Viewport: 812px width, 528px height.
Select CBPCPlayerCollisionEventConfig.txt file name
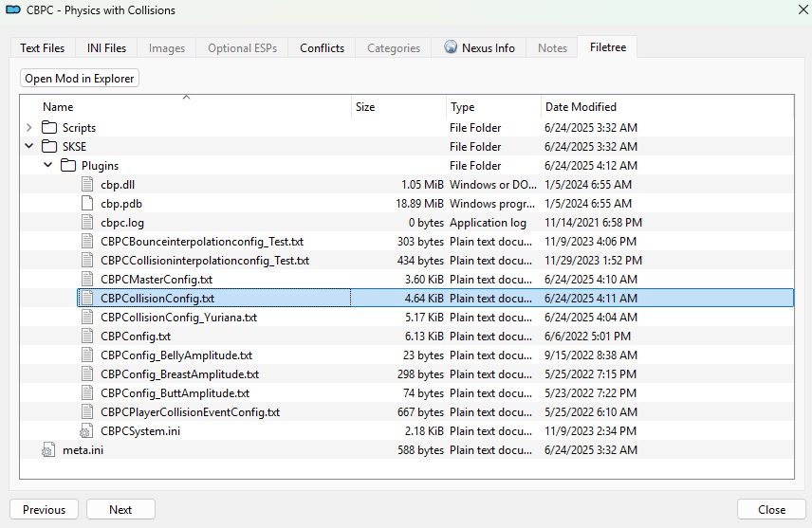(x=190, y=412)
